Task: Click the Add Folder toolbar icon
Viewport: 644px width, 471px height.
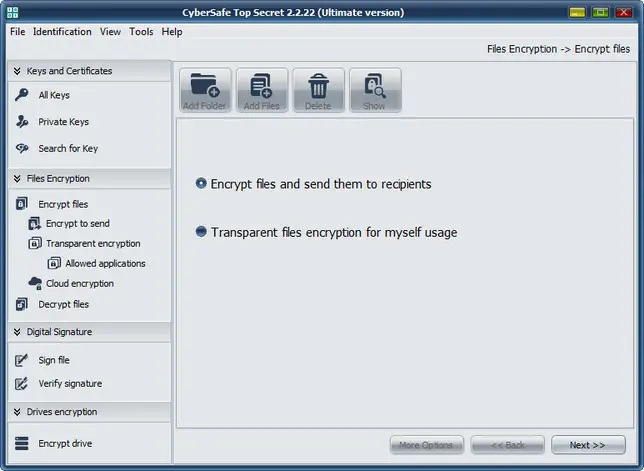Action: click(206, 90)
